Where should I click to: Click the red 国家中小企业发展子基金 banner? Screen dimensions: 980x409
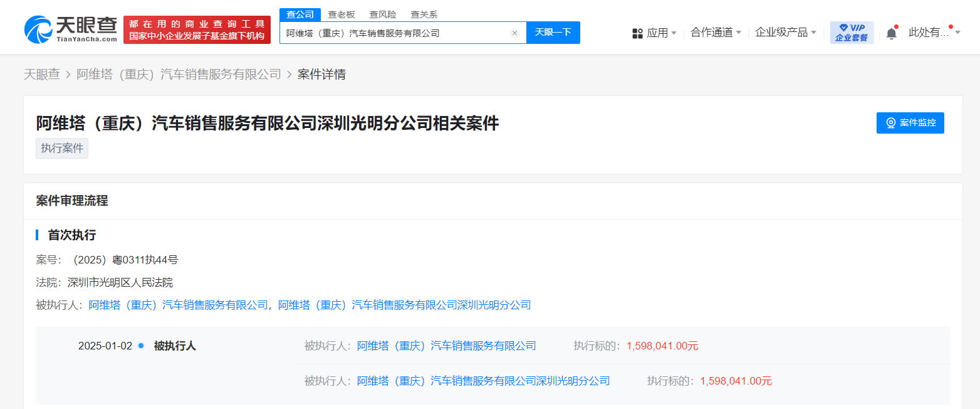(197, 30)
